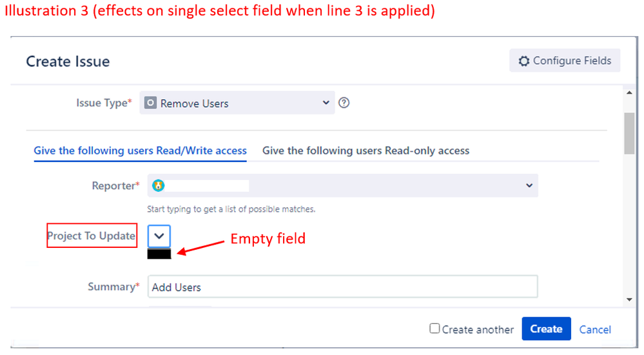Click the Project To Update label

[91, 236]
